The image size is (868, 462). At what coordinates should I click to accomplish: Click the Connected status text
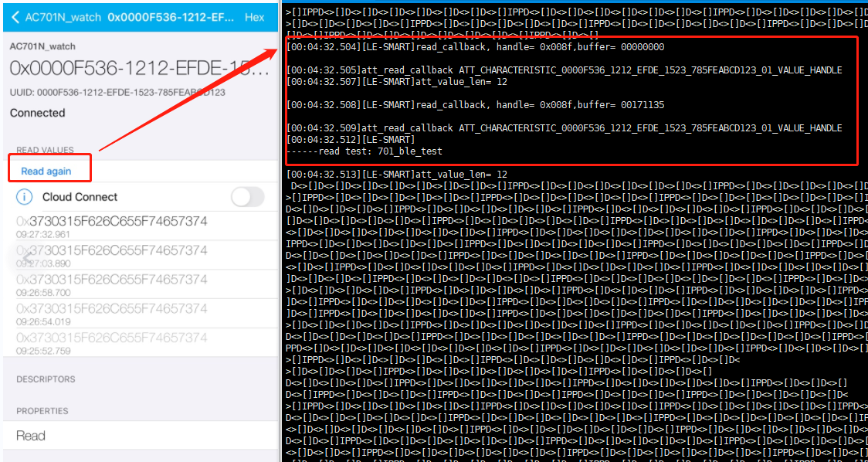(37, 113)
